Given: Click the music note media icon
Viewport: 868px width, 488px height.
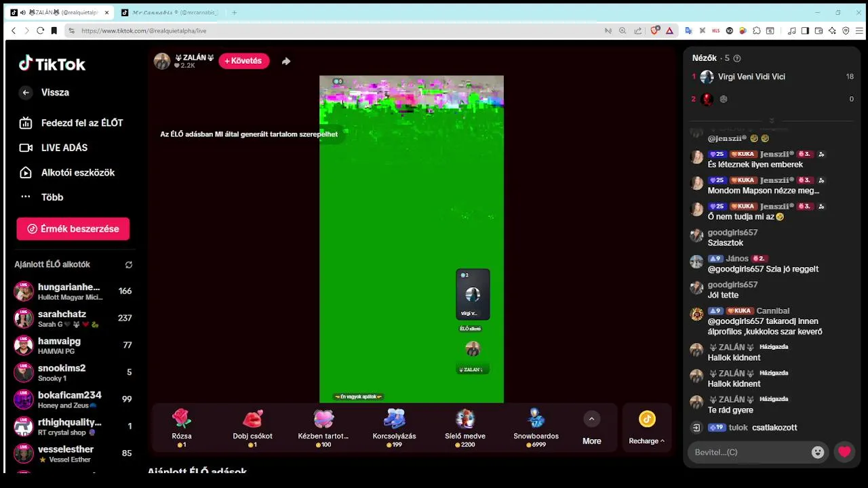Looking at the screenshot, I should tap(791, 30).
